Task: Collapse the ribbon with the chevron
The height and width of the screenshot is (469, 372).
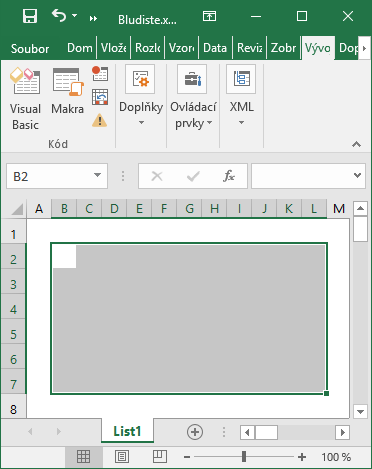Action: click(356, 144)
